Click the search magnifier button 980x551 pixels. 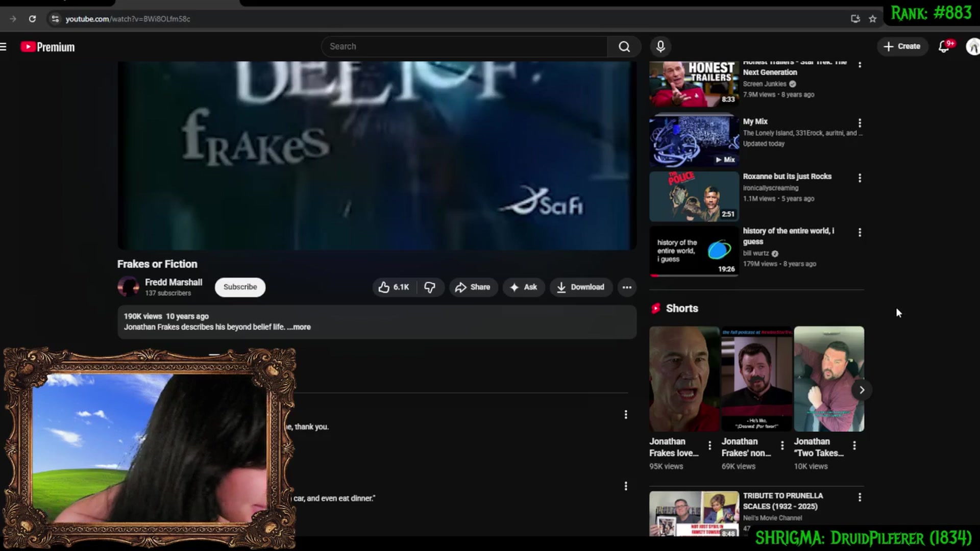[624, 46]
